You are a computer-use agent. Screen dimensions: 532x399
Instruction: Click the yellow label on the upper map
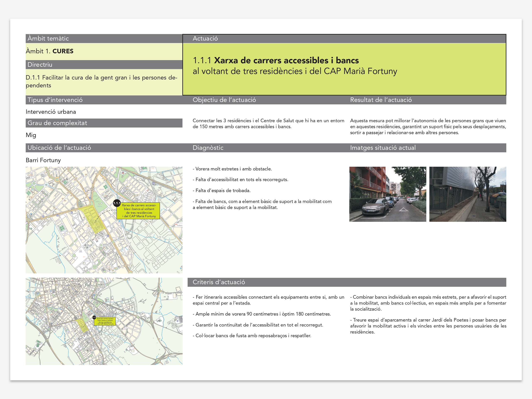(138, 211)
